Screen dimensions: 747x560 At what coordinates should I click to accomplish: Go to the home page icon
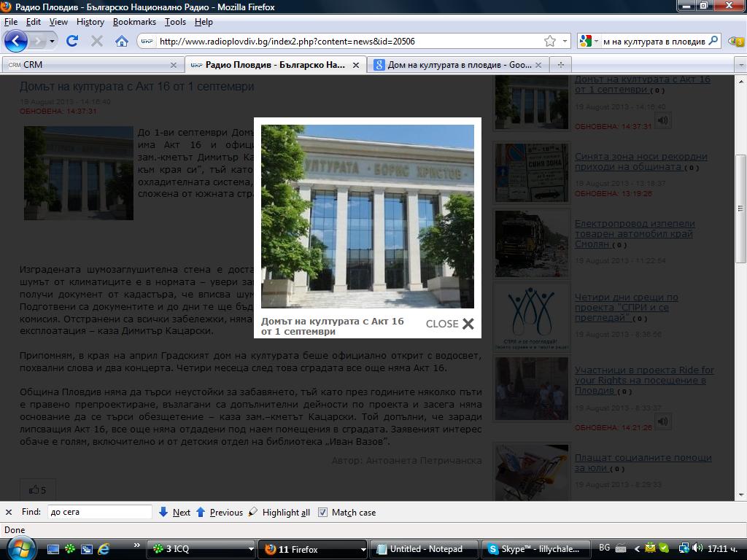122,41
